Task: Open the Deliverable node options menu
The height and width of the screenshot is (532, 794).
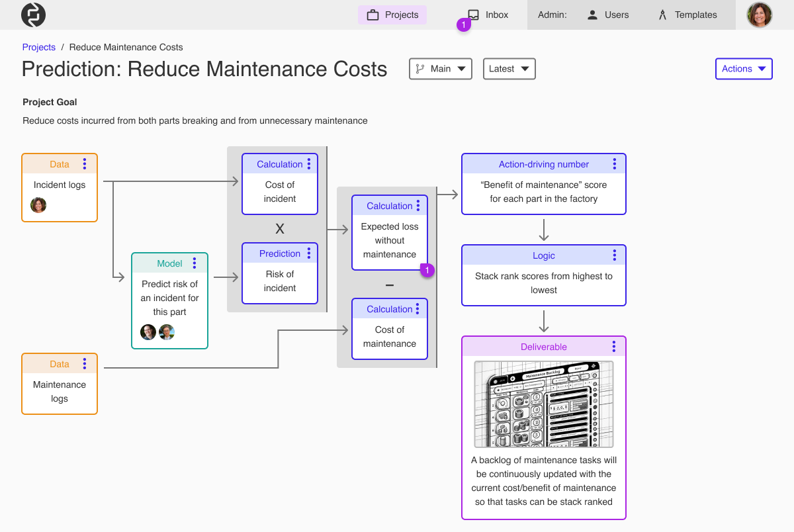Action: (x=614, y=346)
